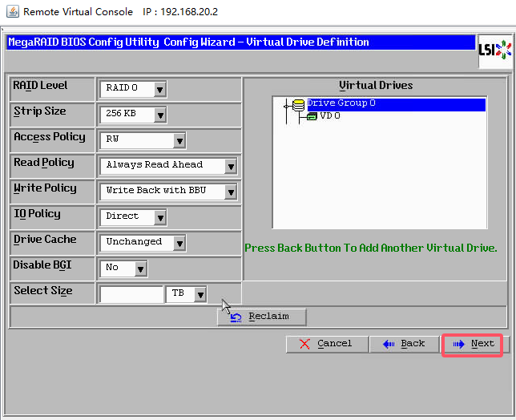
Task: Click the Always Read Ahead value
Action: (155, 165)
